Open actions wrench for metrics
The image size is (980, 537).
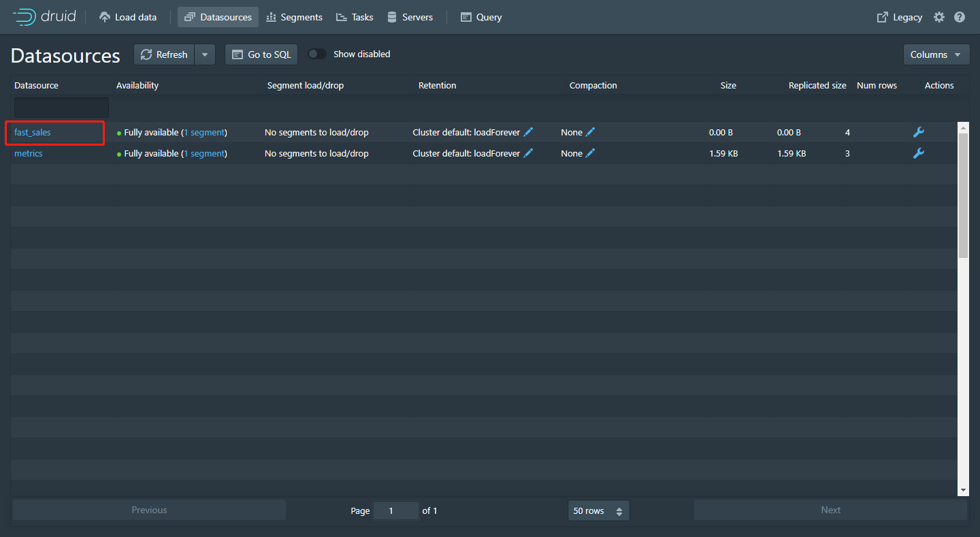[x=919, y=153]
